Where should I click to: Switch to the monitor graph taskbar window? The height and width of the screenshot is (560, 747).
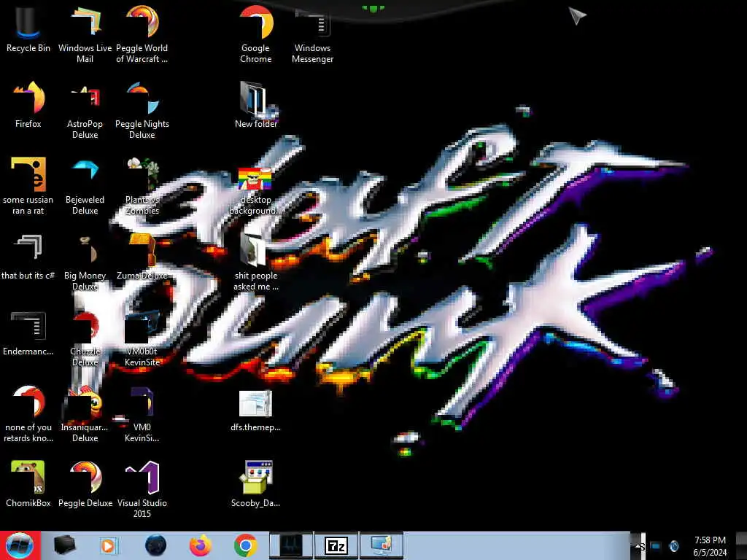click(x=291, y=545)
